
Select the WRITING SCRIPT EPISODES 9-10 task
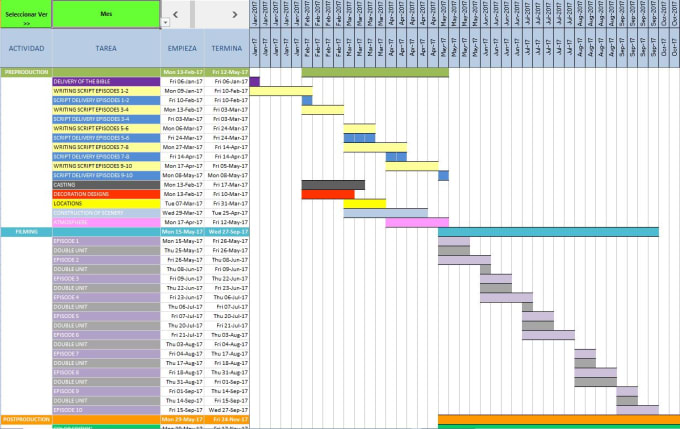point(106,166)
